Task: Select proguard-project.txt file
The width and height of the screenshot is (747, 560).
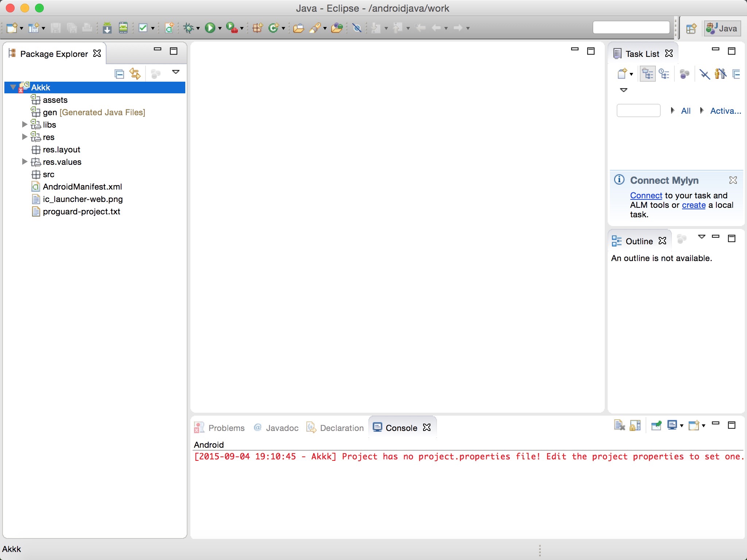Action: [x=82, y=211]
